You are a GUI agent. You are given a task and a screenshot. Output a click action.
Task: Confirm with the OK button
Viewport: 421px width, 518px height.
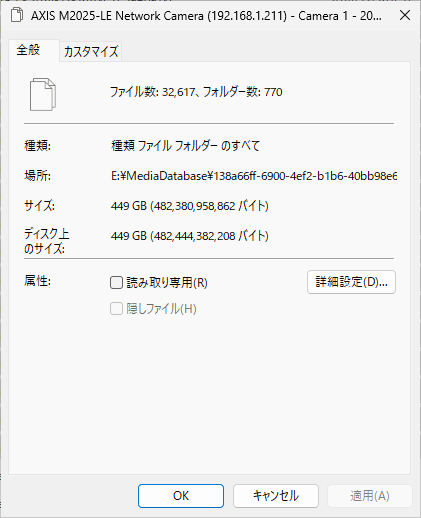[x=181, y=496]
